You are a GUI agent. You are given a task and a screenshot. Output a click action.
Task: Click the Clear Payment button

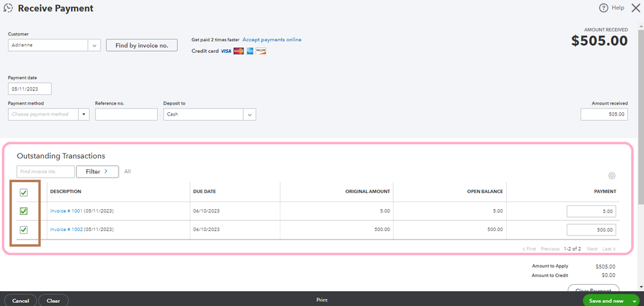[593, 288]
